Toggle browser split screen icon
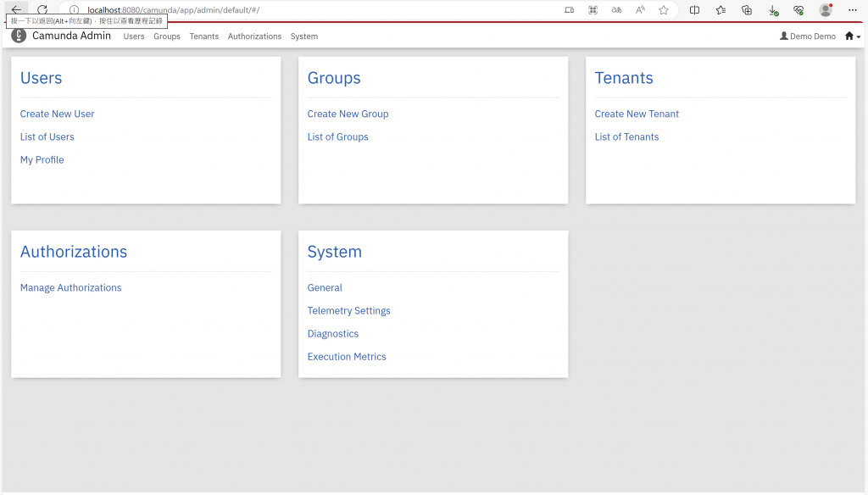The image size is (868, 495). pos(694,10)
